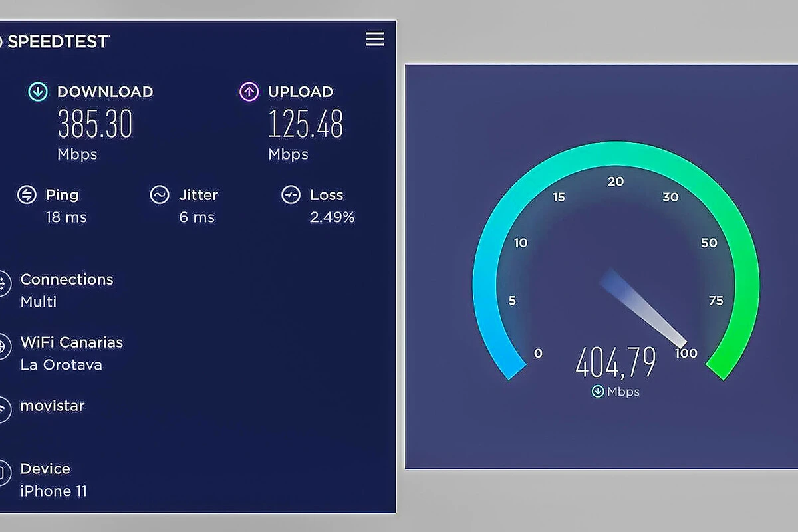Select the Multi connections setting
This screenshot has height=532, width=798.
pyautogui.click(x=39, y=301)
